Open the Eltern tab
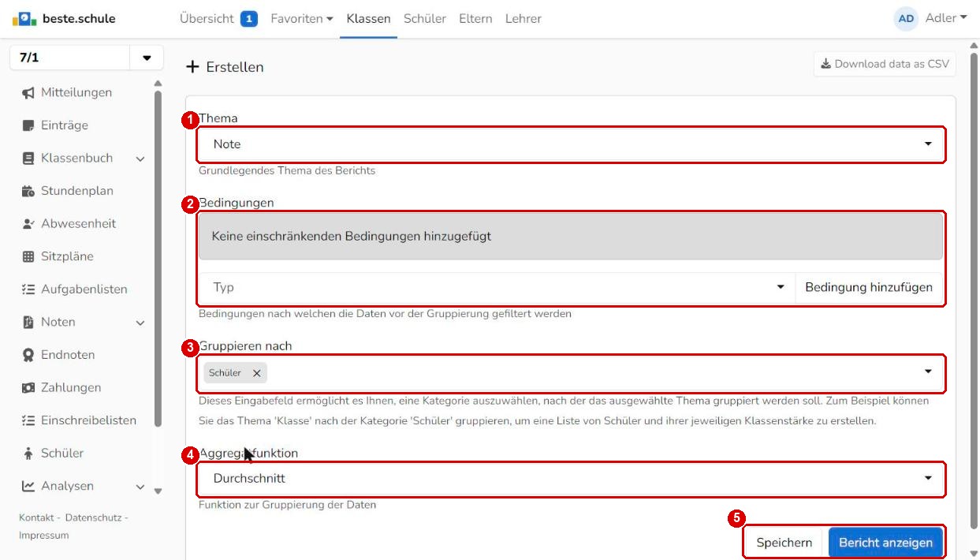Screen dimensions: 980x560 tap(475, 18)
